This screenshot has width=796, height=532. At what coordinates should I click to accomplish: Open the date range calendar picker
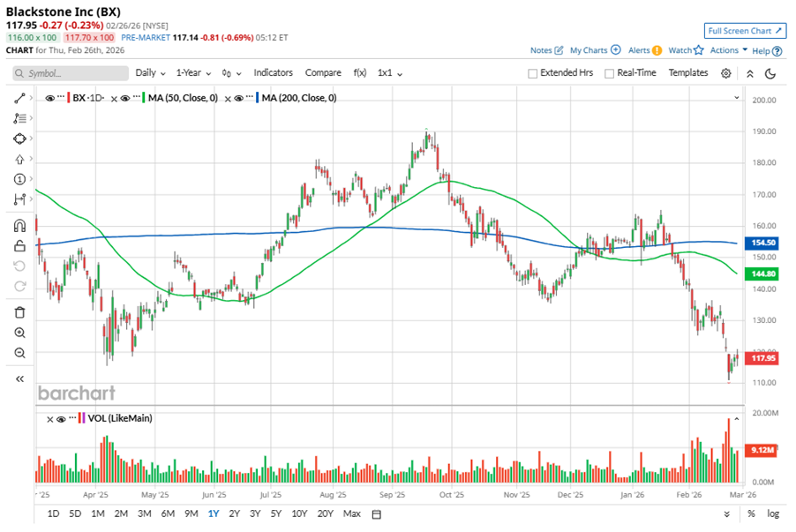click(x=376, y=514)
